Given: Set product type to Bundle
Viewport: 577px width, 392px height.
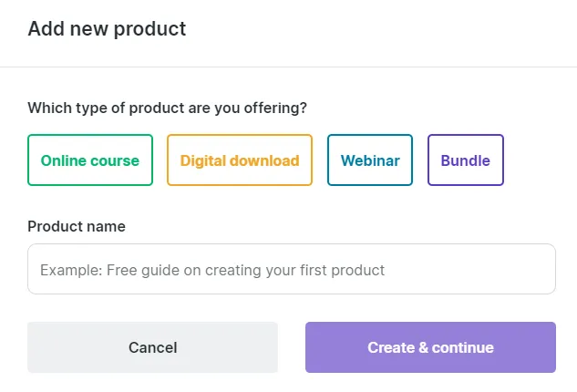Looking at the screenshot, I should [x=465, y=160].
